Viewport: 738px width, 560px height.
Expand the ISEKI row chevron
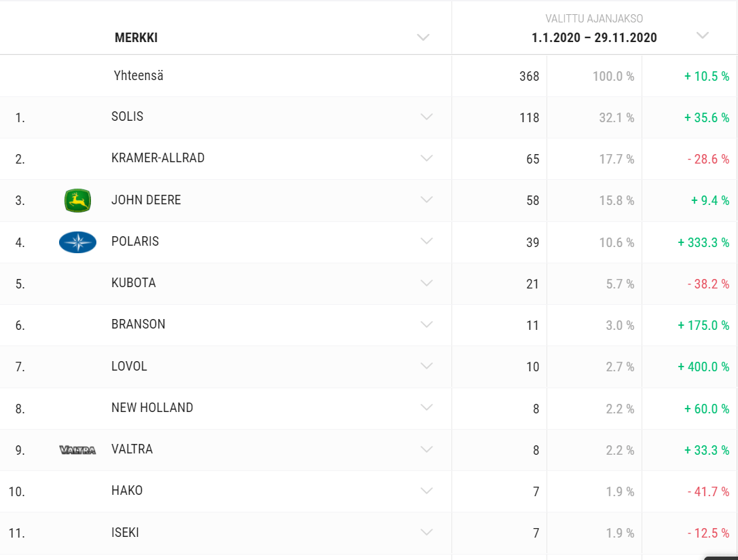[x=426, y=533]
